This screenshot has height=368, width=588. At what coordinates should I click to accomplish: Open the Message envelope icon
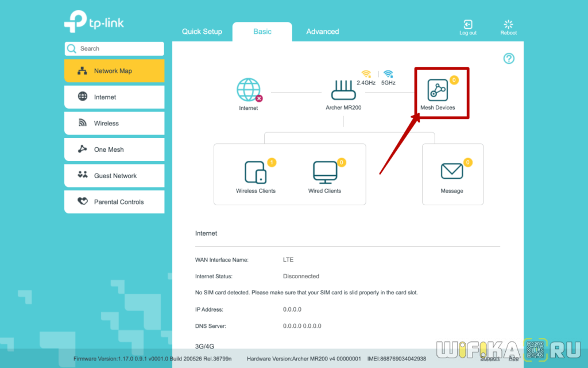click(x=451, y=171)
